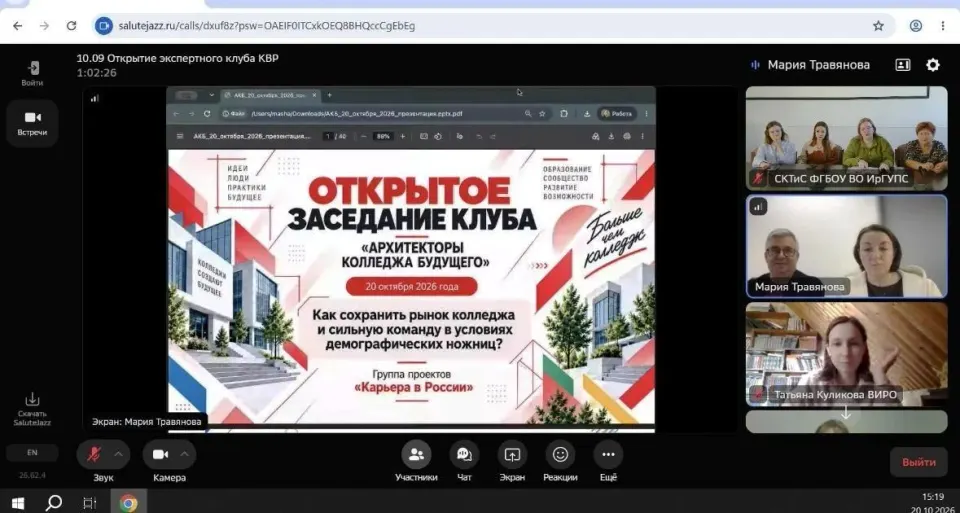The width and height of the screenshot is (960, 513).
Task: Reload the salutejazz.ru page
Action: [x=71, y=26]
